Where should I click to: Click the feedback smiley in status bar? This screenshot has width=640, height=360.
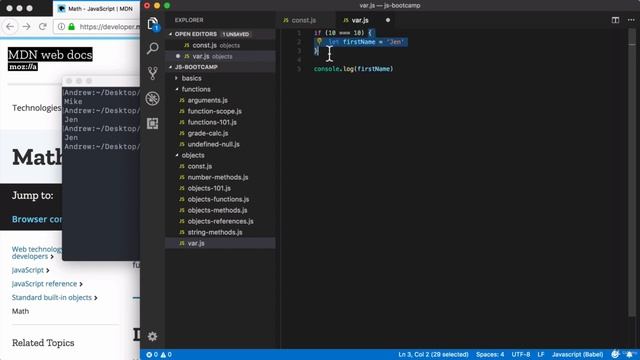pyautogui.click(x=615, y=354)
